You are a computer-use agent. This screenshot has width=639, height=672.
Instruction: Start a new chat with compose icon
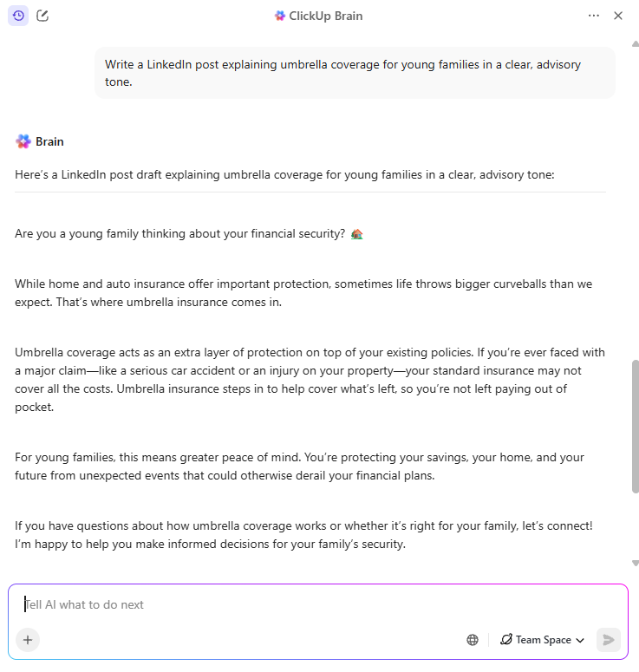click(42, 16)
